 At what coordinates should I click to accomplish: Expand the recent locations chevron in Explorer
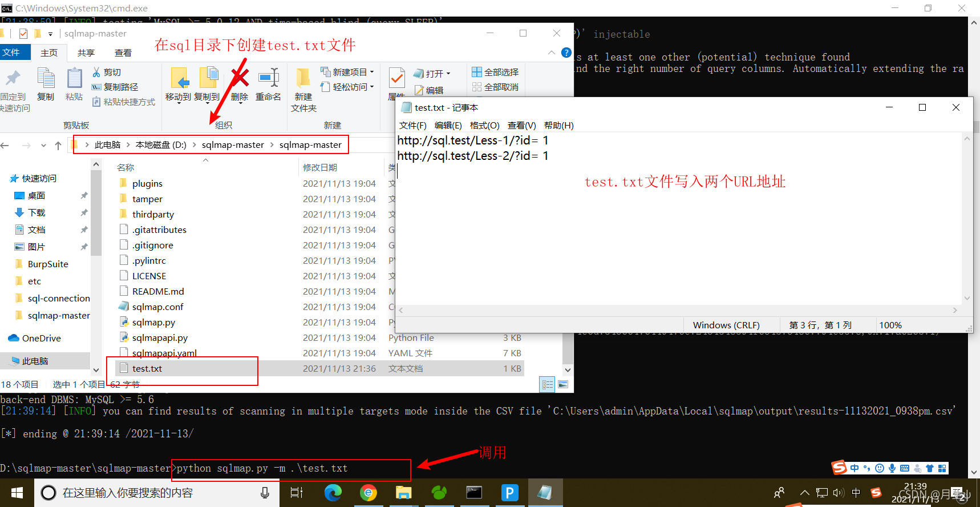43,146
